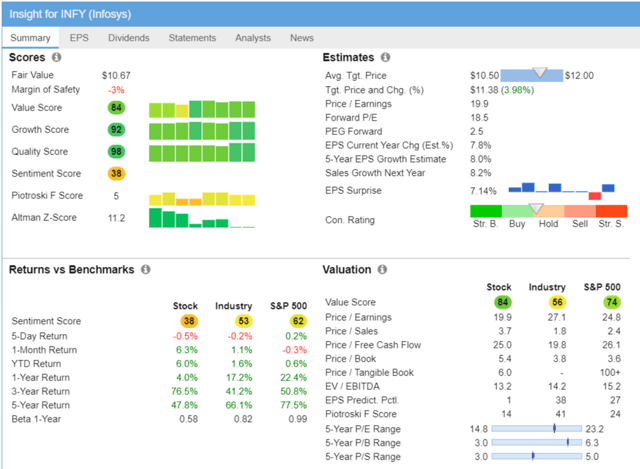Screen dimensions: 640x469
Task: Go to the Statements tab
Action: (192, 38)
